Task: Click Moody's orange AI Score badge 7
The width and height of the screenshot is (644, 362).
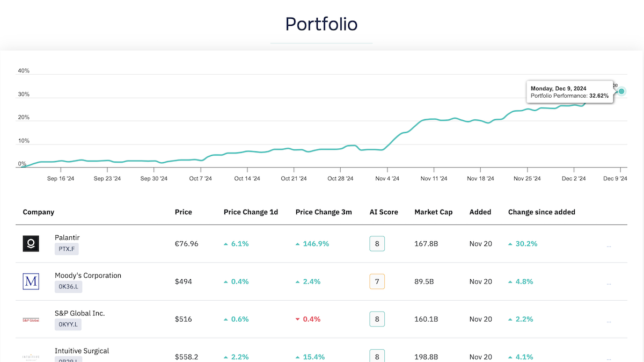Action: (x=377, y=281)
